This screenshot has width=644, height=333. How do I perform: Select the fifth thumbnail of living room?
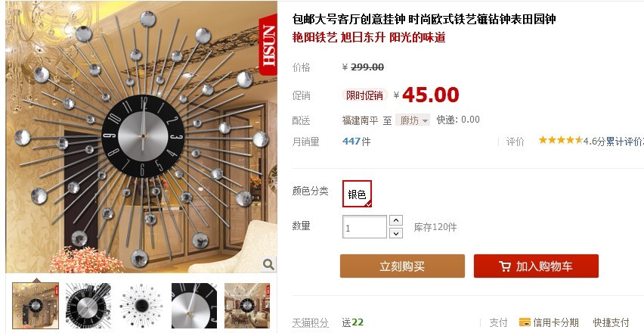point(247,306)
